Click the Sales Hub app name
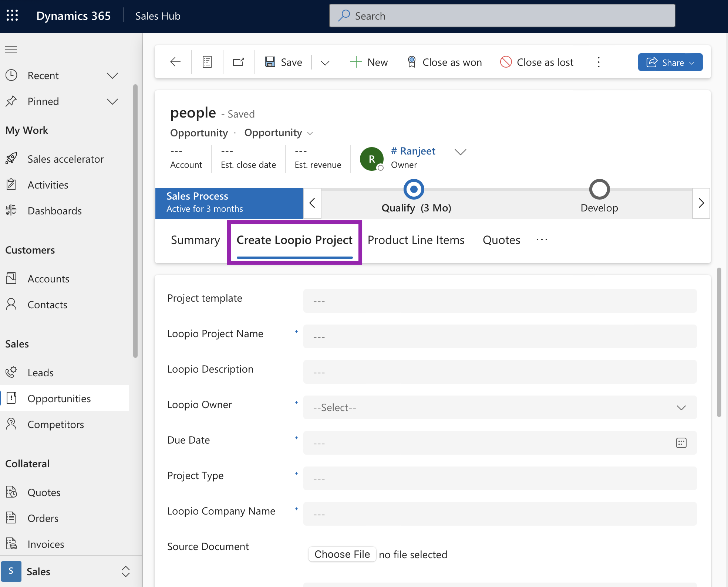This screenshot has height=587, width=728. click(158, 16)
